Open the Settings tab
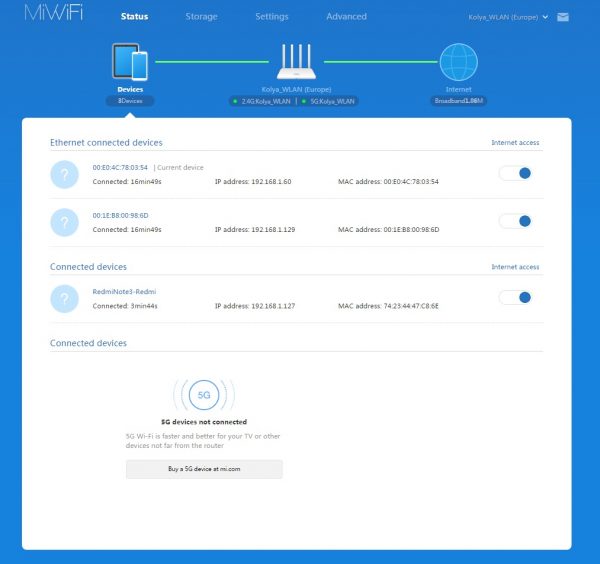Viewport: 600px width, 564px height. (x=272, y=16)
